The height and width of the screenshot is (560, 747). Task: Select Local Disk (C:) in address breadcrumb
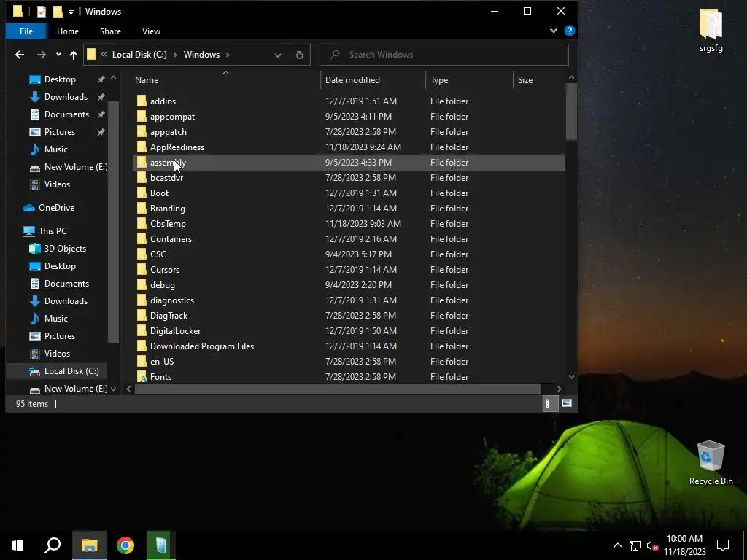[139, 55]
